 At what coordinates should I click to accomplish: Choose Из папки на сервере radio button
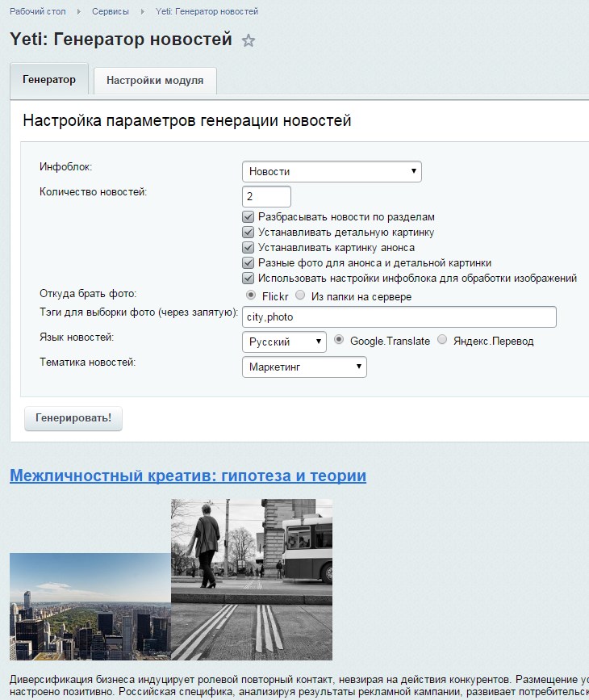[300, 296]
